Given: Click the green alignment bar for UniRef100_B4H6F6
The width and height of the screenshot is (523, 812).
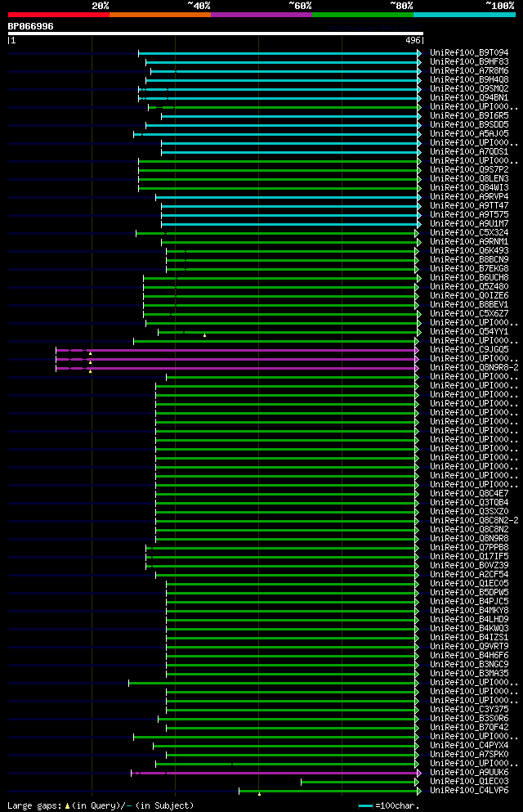Looking at the screenshot, I should tap(291, 656).
